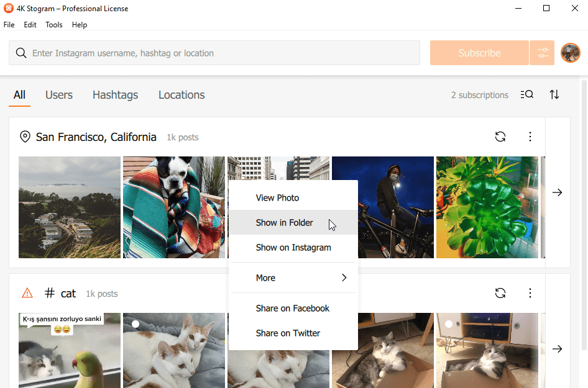Click the Subscribe button
Viewport: 588px width, 388px height.
pos(479,53)
